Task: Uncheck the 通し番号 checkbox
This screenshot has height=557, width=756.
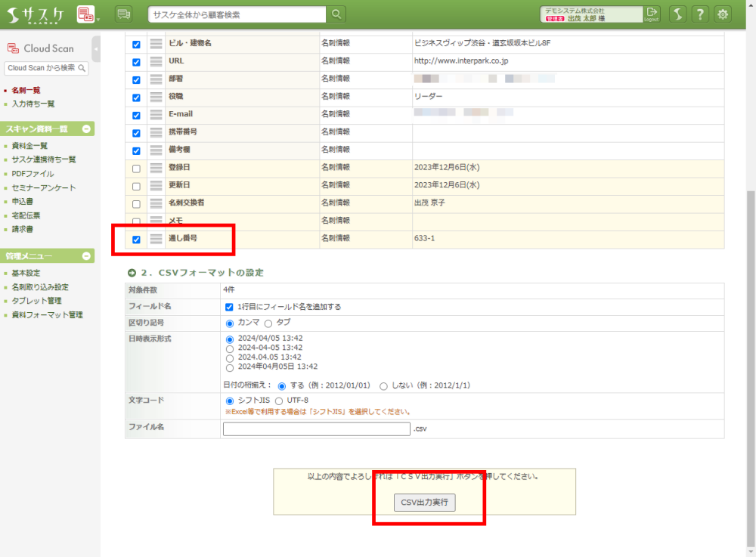Action: click(x=136, y=240)
